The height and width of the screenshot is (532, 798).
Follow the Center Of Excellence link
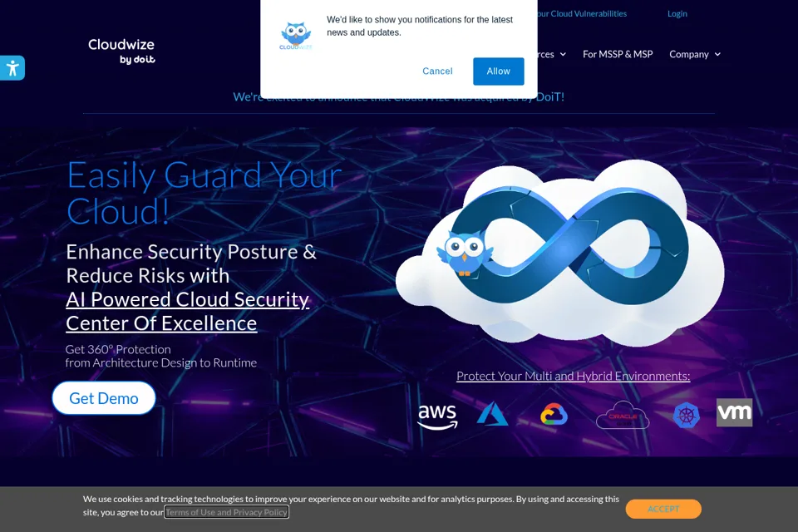(161, 323)
